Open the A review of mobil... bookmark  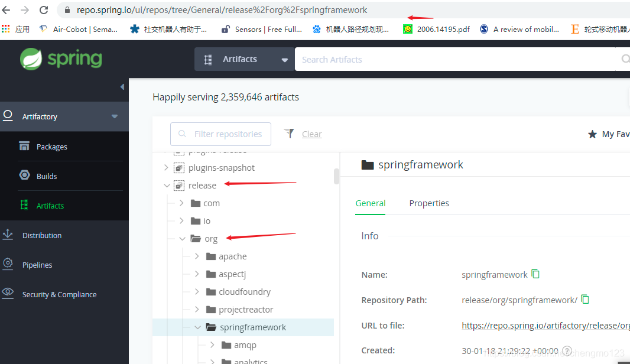click(519, 29)
